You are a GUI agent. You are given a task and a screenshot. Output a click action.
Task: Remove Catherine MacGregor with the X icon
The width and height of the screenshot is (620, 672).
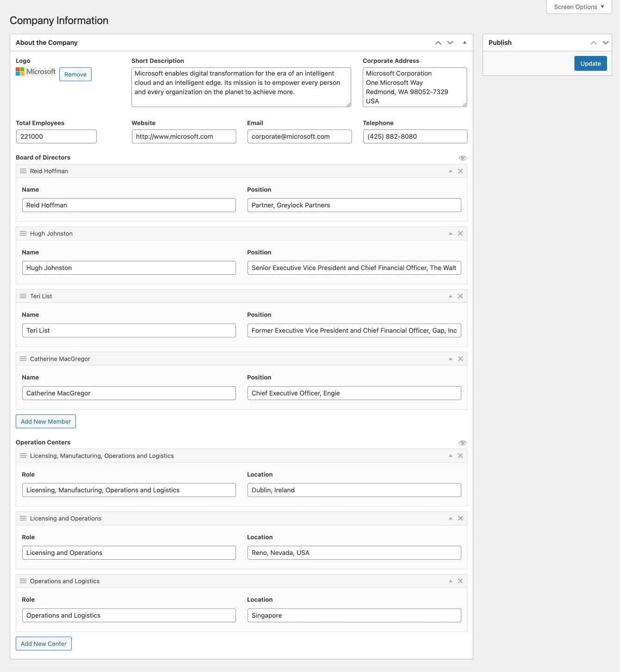[460, 359]
